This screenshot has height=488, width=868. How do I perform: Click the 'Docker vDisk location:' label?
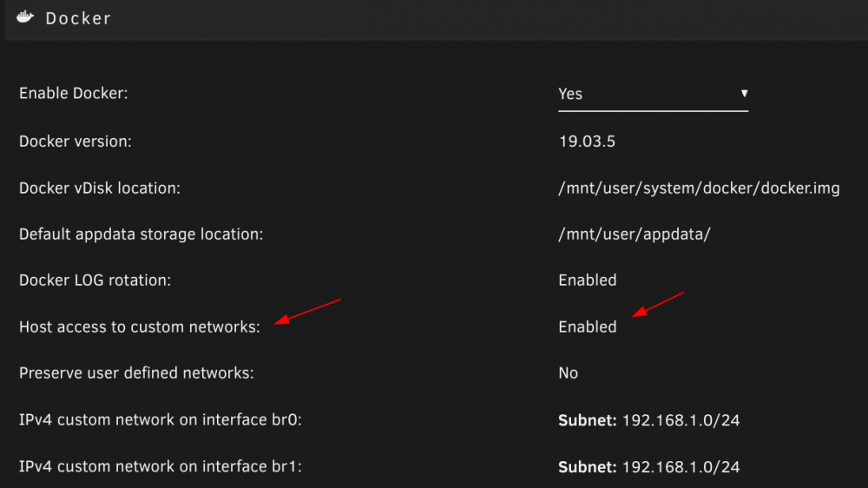click(x=100, y=188)
